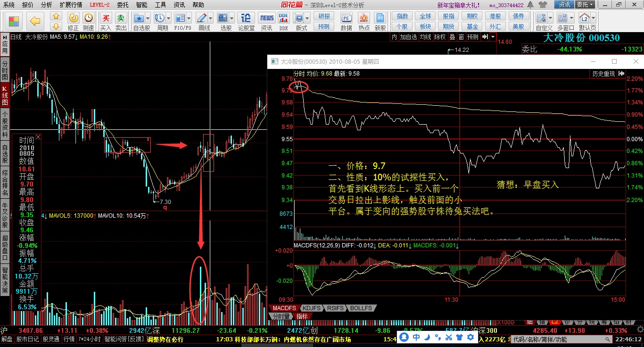Open settings gear in floating IME bar
The height and width of the screenshot is (347, 644).
click(471, 337)
